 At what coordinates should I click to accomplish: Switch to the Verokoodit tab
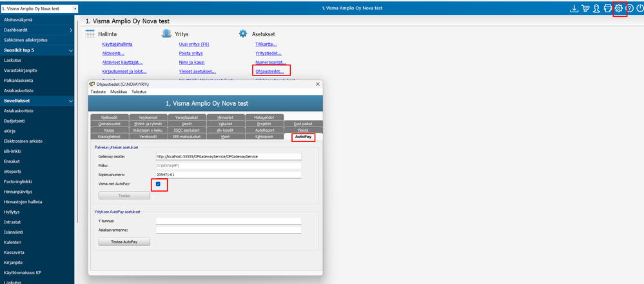[x=148, y=136]
